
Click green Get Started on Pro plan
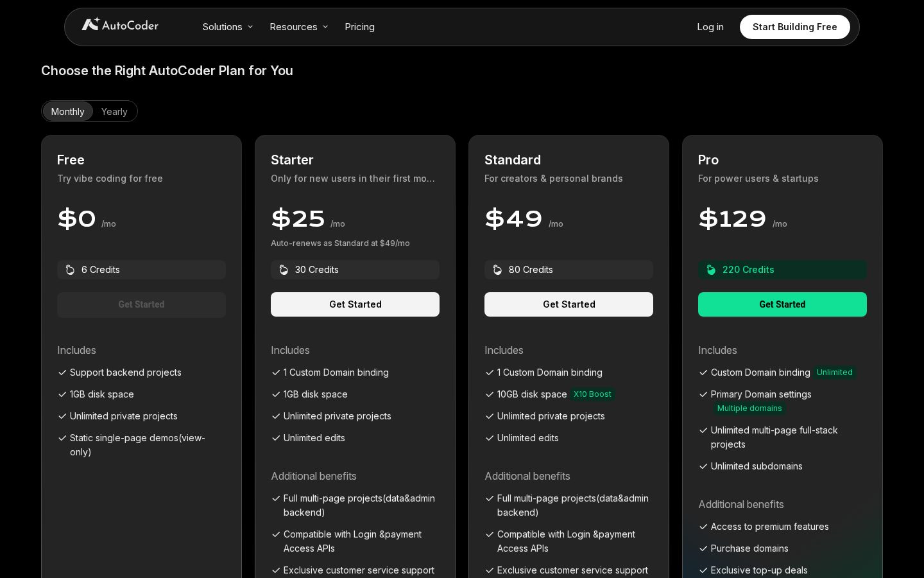(782, 304)
